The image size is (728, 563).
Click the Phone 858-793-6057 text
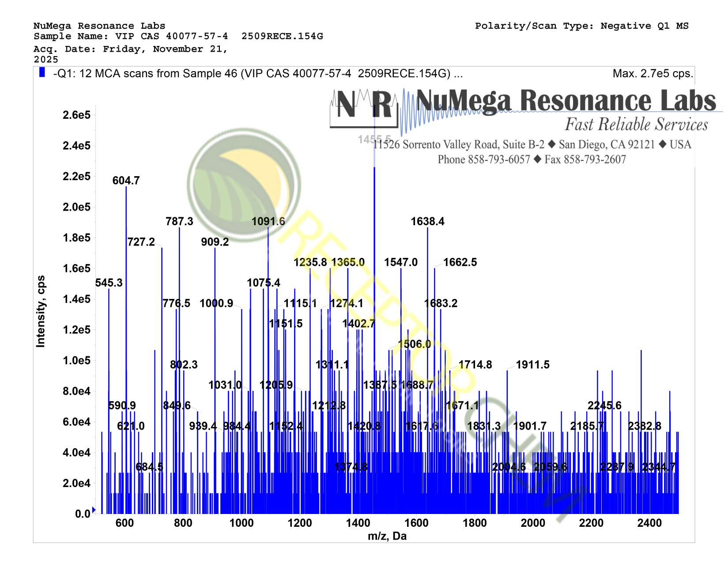(483, 159)
